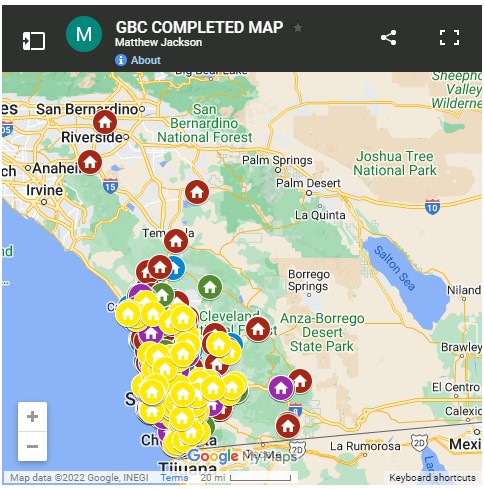The height and width of the screenshot is (489, 484).
Task: Click the lone green house marker
Action: (210, 287)
